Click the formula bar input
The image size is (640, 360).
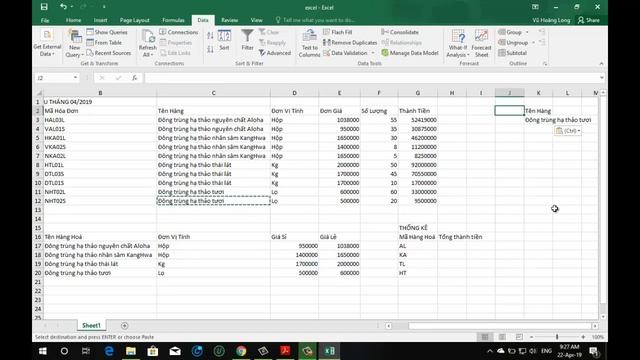pyautogui.click(x=371, y=78)
